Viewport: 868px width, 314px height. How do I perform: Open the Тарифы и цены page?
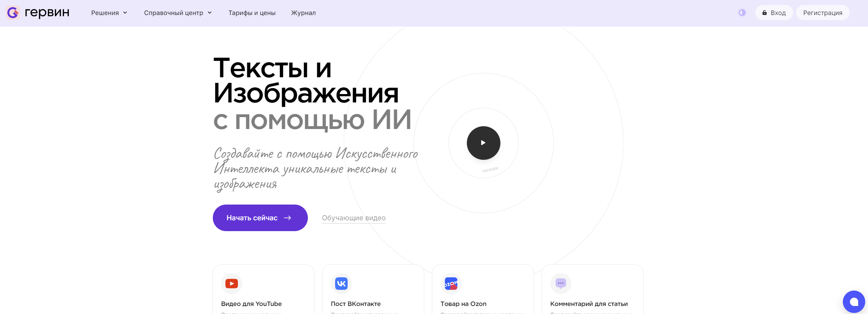(x=252, y=13)
